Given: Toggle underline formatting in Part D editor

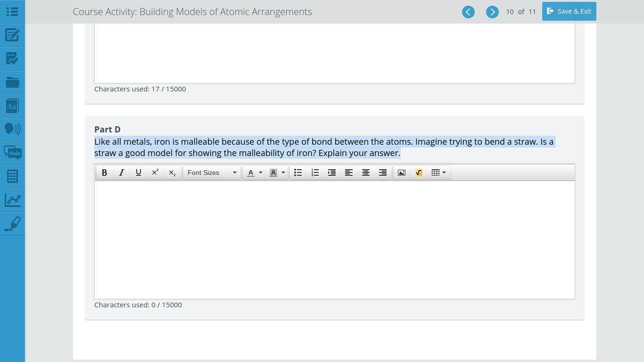Looking at the screenshot, I should tap(139, 173).
